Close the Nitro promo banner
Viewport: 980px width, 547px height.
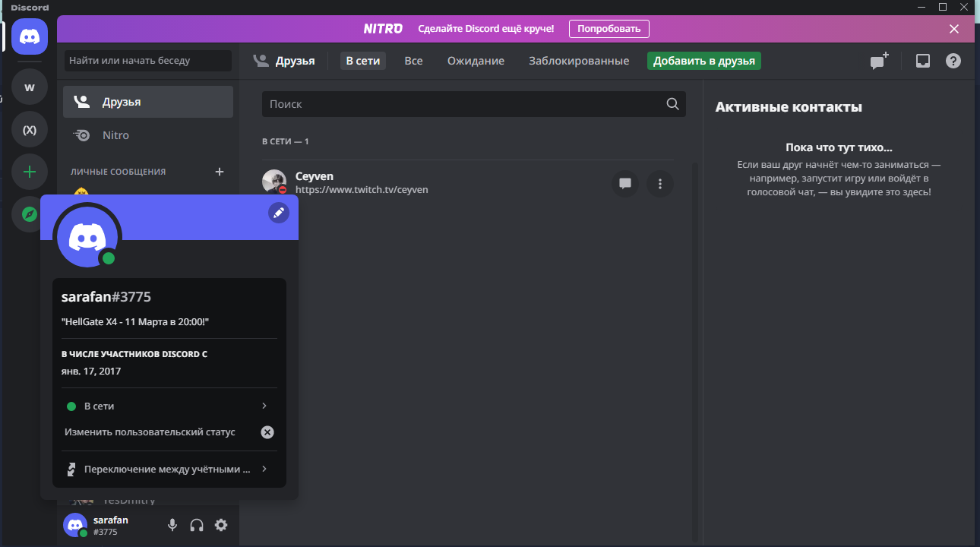(954, 29)
